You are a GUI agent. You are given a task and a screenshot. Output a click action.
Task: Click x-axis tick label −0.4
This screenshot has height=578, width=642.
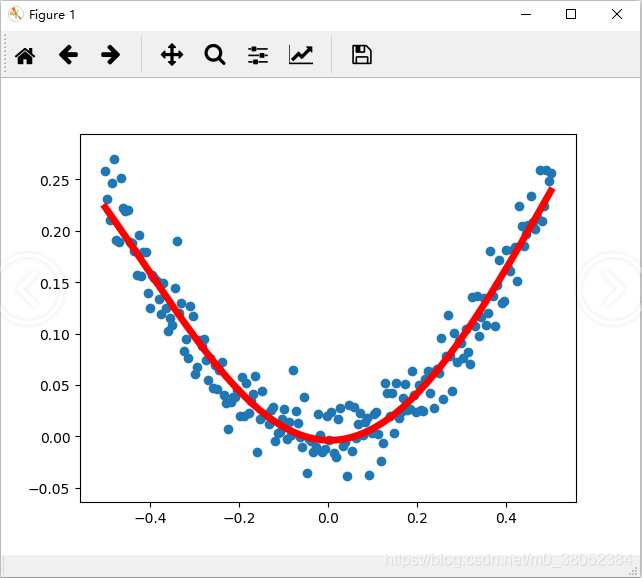coord(150,518)
